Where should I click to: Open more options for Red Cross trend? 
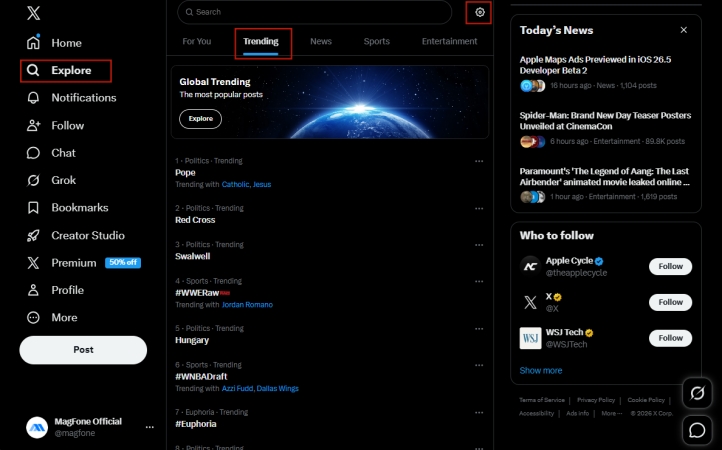[x=479, y=209]
